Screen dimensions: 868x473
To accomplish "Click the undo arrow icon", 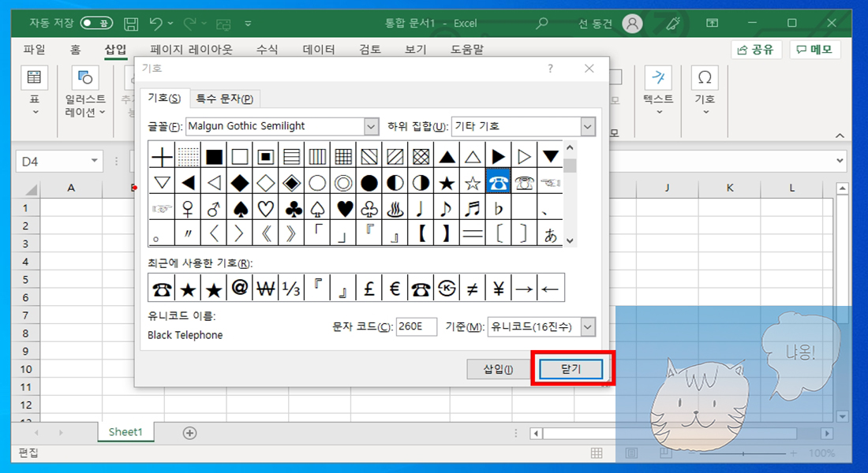I will 156,23.
